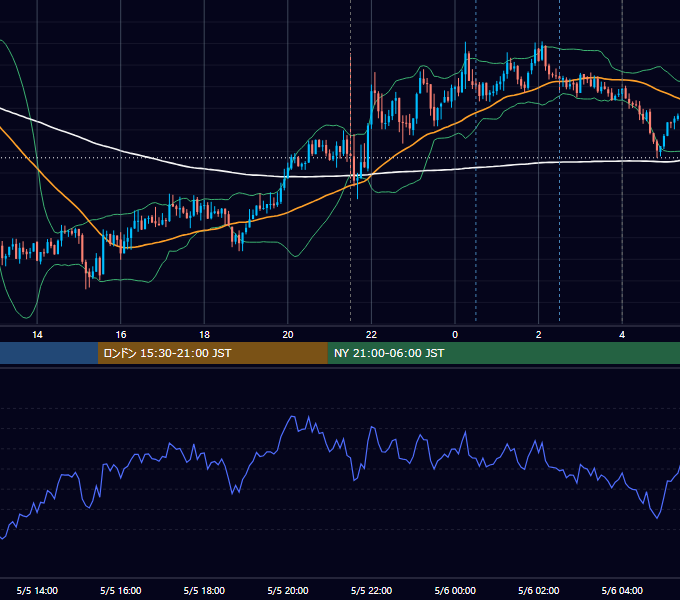Click the 5/6 00:00 date label

point(455,590)
